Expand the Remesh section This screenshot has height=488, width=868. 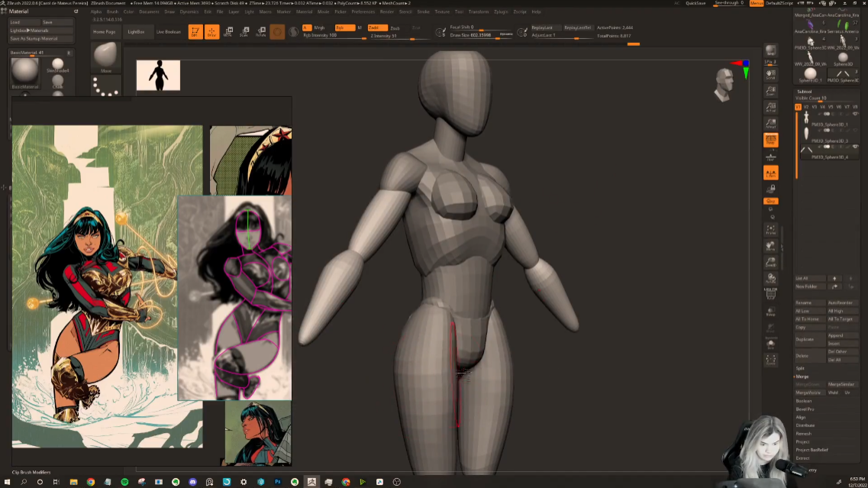(804, 434)
